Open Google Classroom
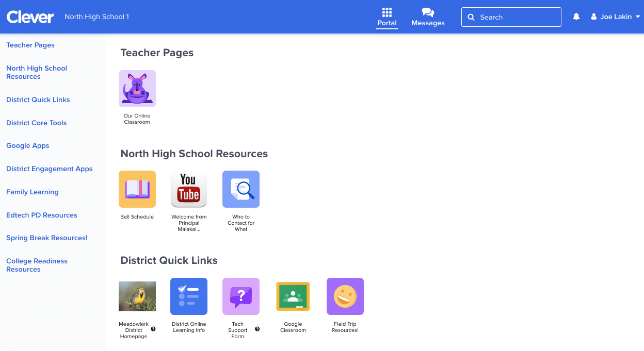Image resolution: width=644 pixels, height=351 pixels. click(x=293, y=296)
